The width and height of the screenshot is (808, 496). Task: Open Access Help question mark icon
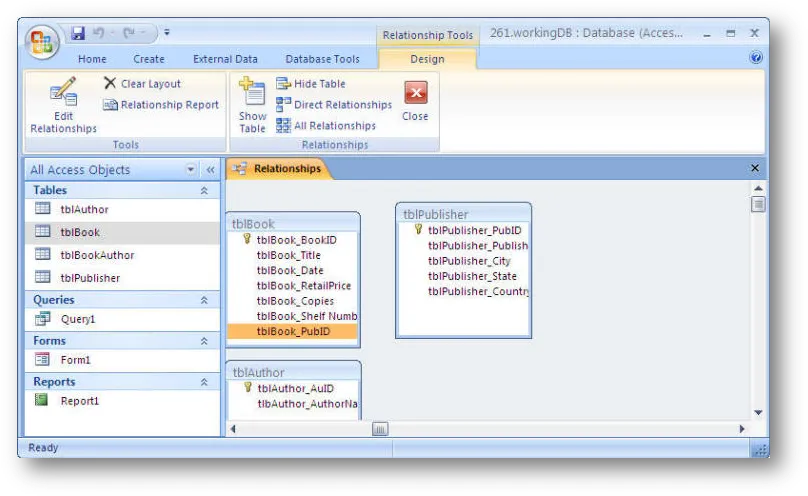tap(756, 57)
